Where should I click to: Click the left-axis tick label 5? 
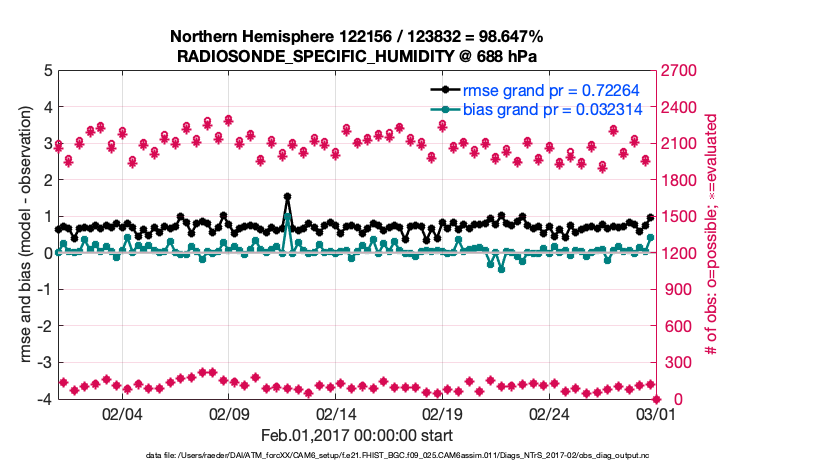pyautogui.click(x=47, y=71)
